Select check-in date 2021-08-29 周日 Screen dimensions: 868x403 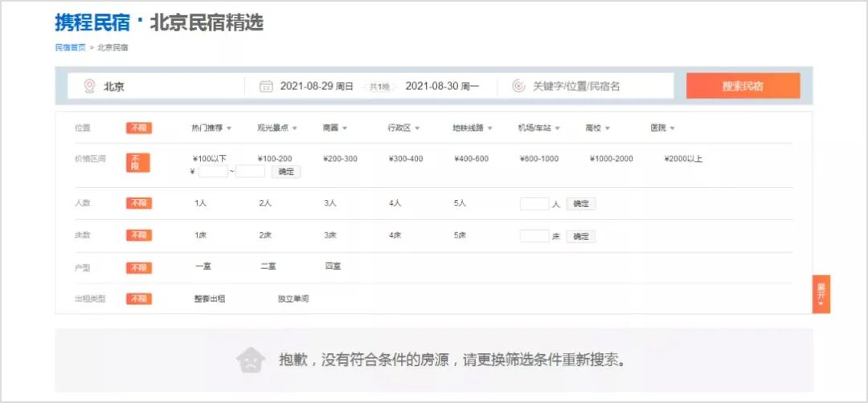click(x=317, y=86)
